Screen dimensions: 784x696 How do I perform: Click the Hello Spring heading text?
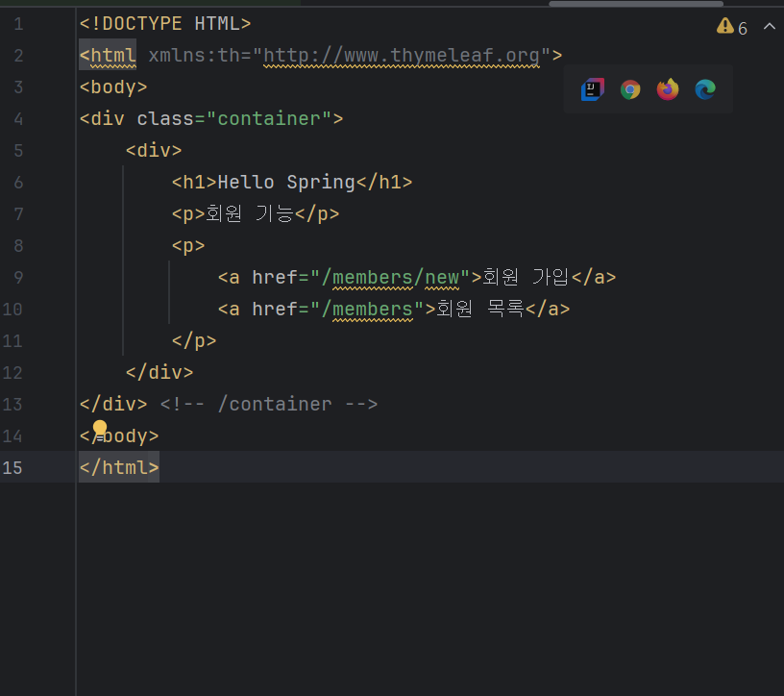point(286,183)
